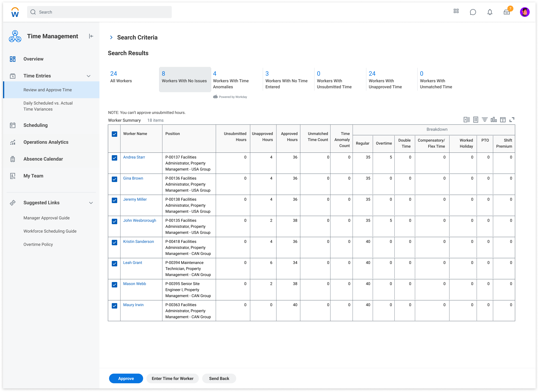
Task: Collapse the Suggested Links section
Action: pyautogui.click(x=91, y=203)
